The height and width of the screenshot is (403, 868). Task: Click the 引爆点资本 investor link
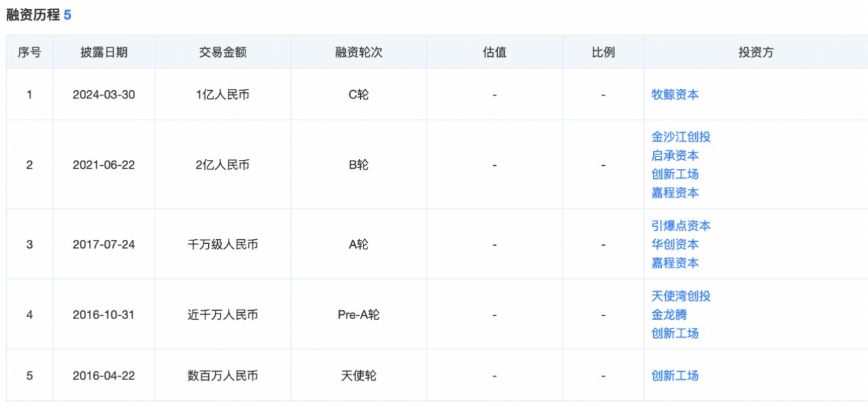[681, 226]
